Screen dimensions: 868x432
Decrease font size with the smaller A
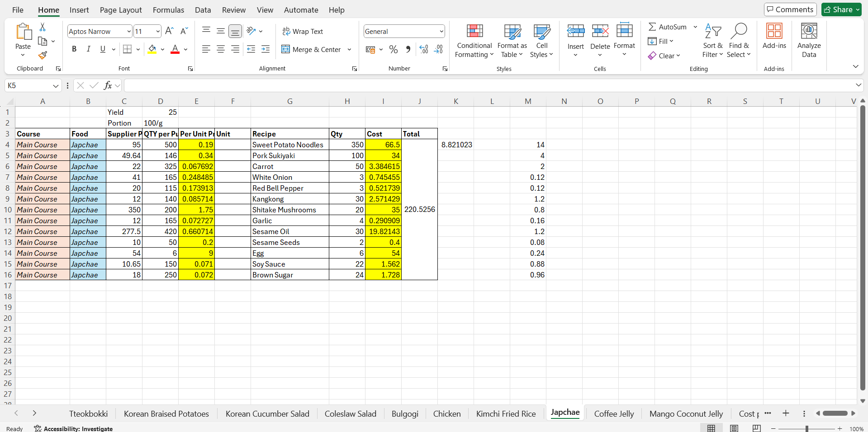(x=184, y=31)
